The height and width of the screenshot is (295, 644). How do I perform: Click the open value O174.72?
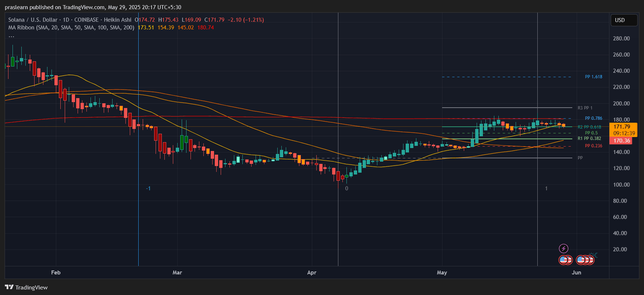(145, 20)
